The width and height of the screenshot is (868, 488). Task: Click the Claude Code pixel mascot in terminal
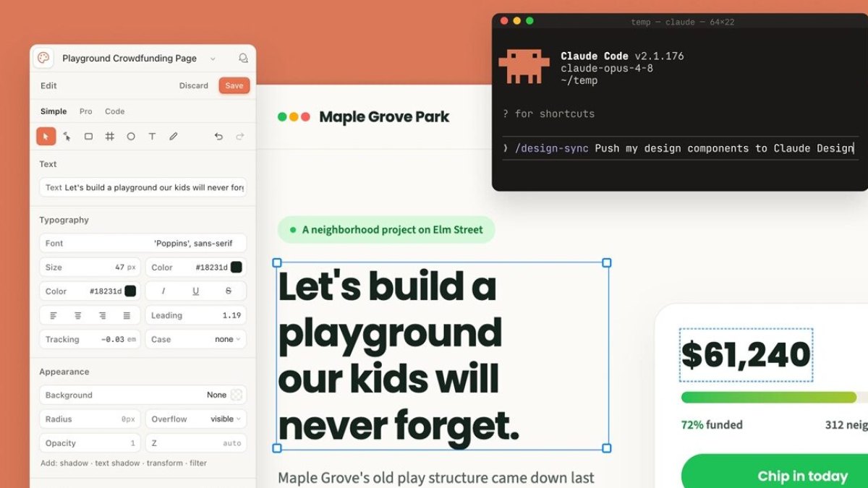(x=524, y=67)
